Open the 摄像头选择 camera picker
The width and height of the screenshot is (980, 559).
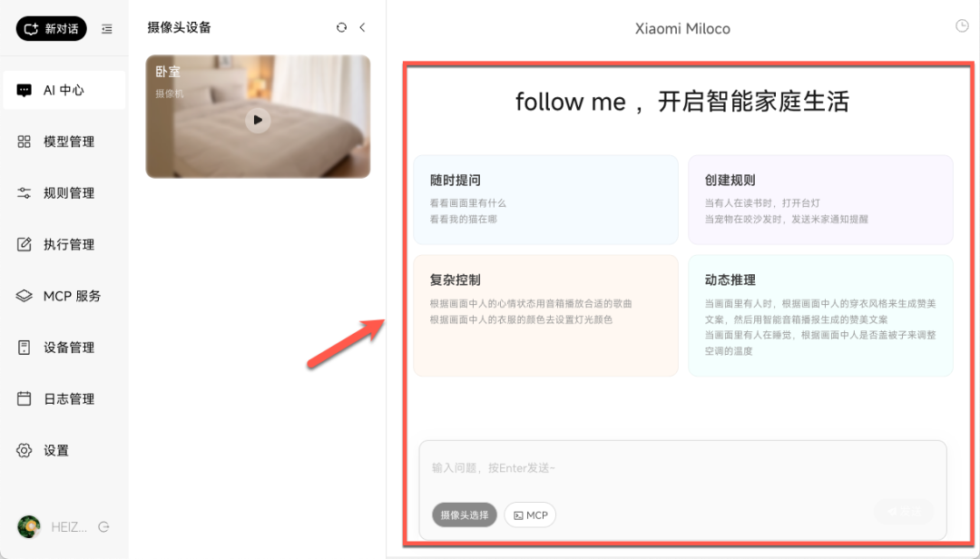464,515
